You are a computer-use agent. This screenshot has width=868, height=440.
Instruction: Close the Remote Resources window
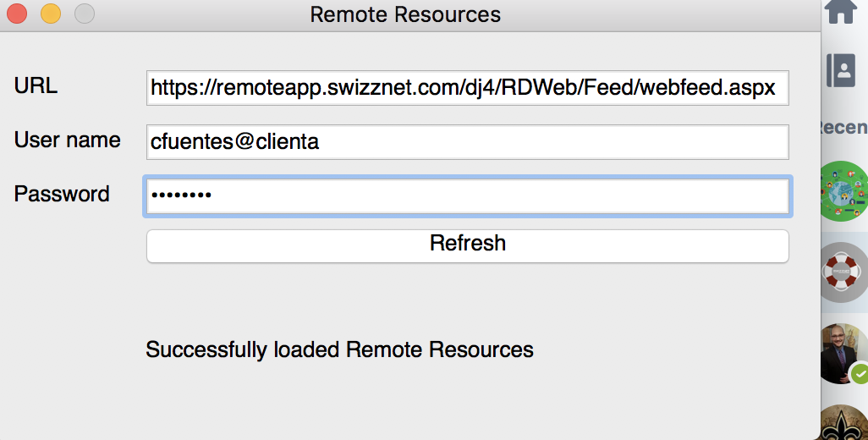17,14
